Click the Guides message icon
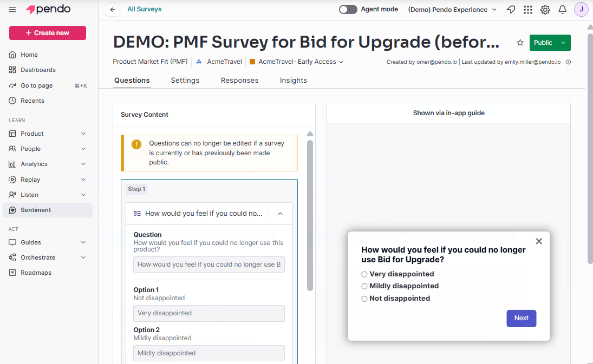This screenshot has width=593, height=364. click(12, 242)
